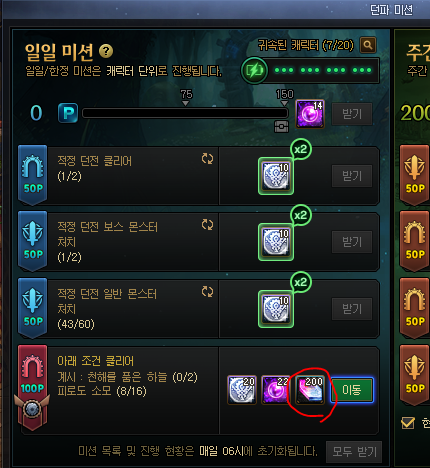Select the purple orb reward with 14
Image resolution: width=430 pixels, height=468 pixels.
pyautogui.click(x=310, y=114)
